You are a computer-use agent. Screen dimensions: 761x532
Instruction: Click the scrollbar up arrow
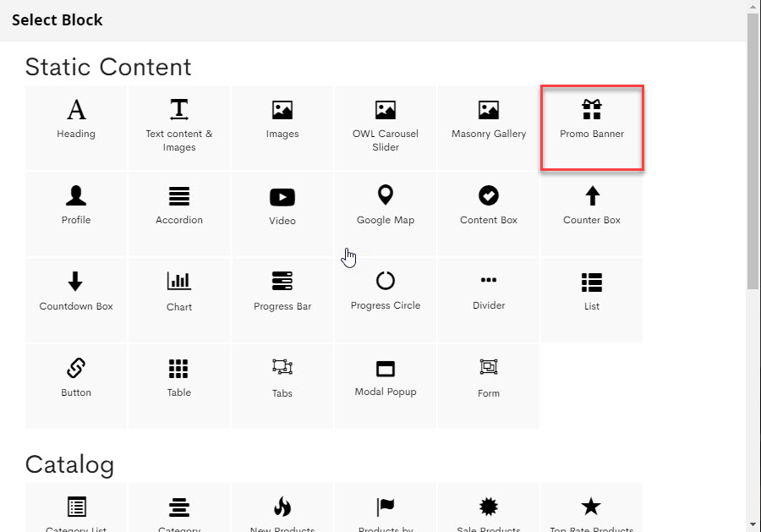(x=753, y=7)
